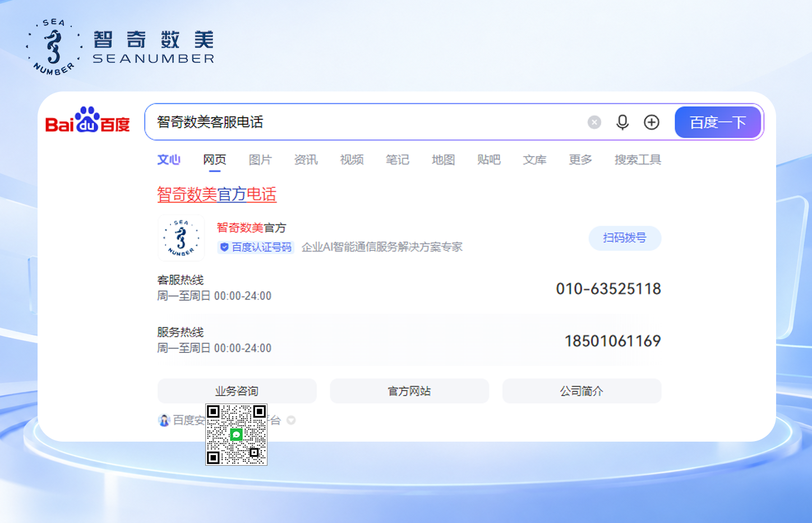This screenshot has width=812, height=523.
Task: Open the 文库 tab
Action: [x=535, y=160]
